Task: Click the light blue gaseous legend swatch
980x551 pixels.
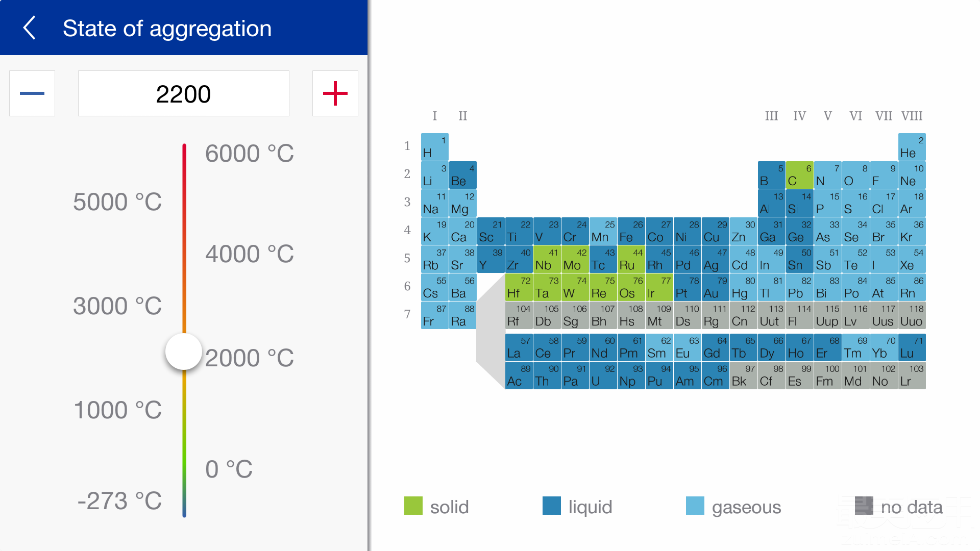Action: [695, 506]
